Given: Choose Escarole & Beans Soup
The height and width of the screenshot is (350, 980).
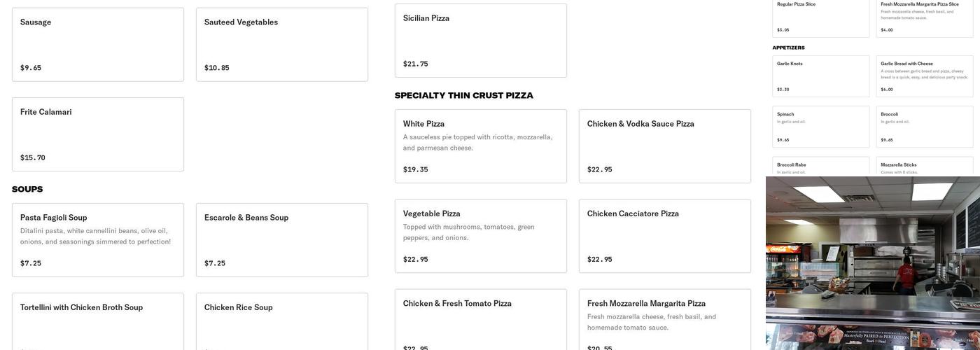Looking at the screenshot, I should tap(281, 239).
